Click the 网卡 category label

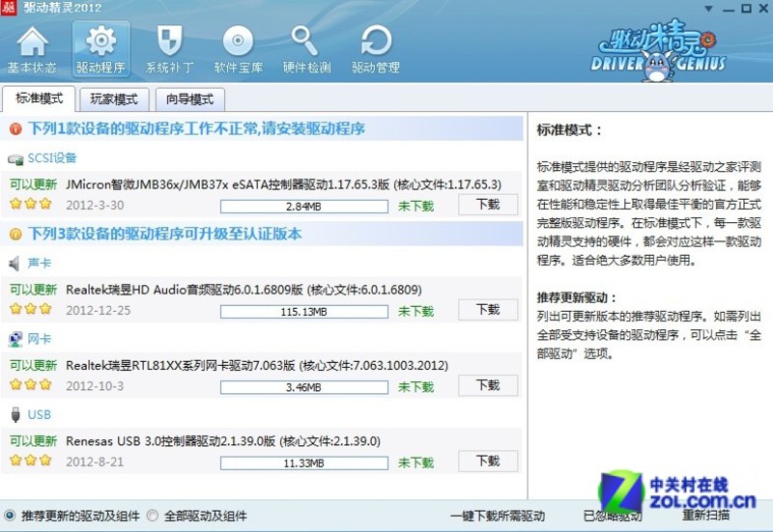point(40,339)
